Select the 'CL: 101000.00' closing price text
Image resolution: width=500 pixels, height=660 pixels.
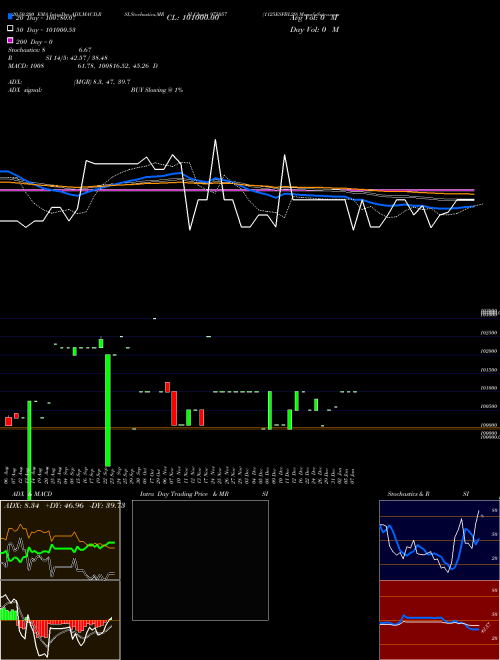point(193,18)
